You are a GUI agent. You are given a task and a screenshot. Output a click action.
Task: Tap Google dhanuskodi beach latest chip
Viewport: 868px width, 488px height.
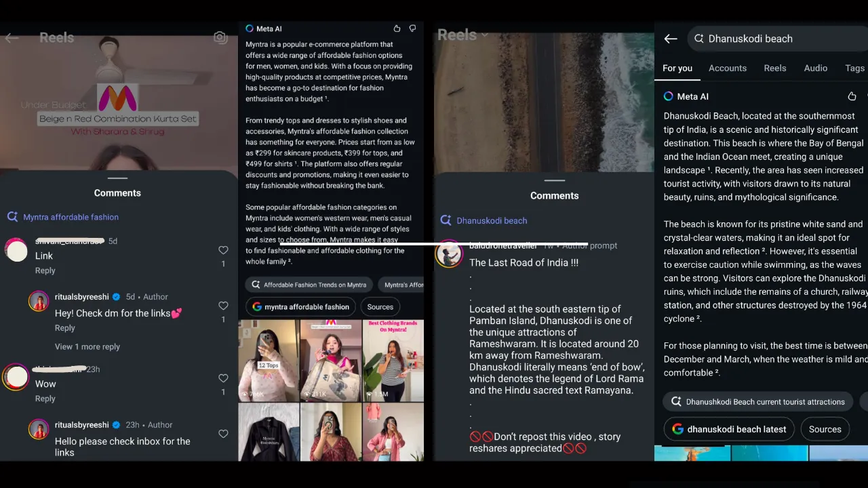pyautogui.click(x=729, y=429)
